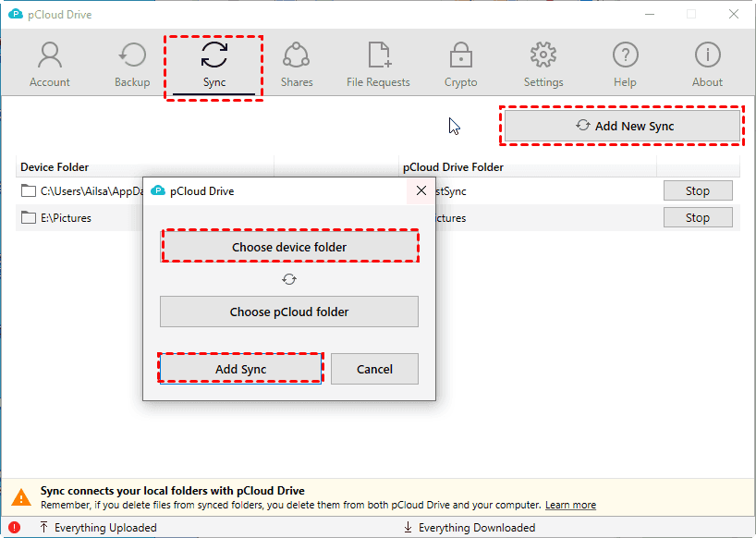Show the About tab

pyautogui.click(x=707, y=65)
